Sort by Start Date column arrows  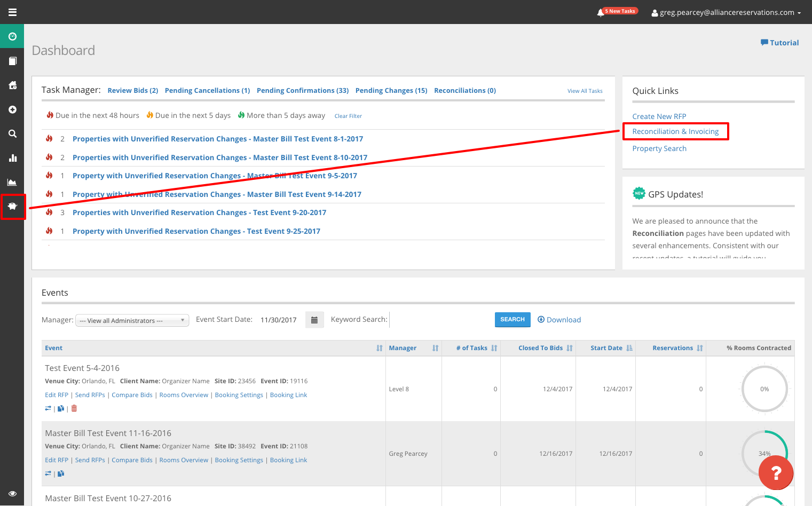point(629,348)
